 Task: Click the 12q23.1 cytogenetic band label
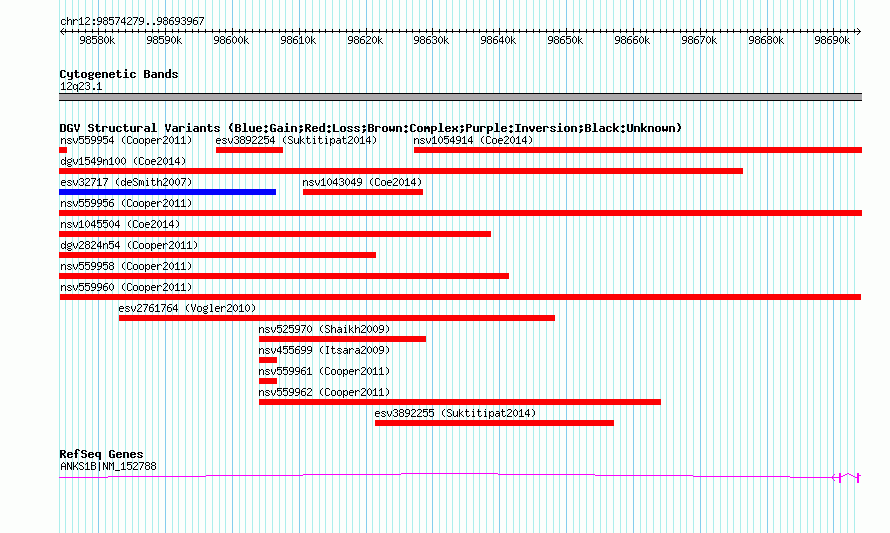coord(81,86)
